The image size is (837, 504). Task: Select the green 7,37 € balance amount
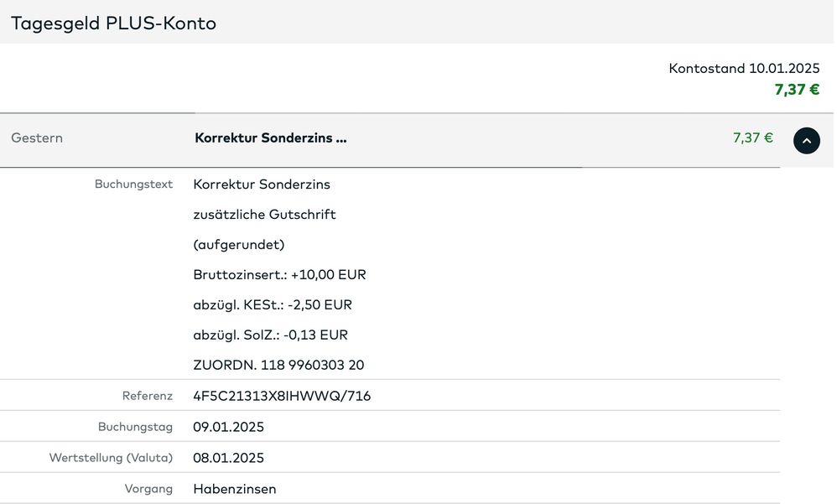coord(797,88)
